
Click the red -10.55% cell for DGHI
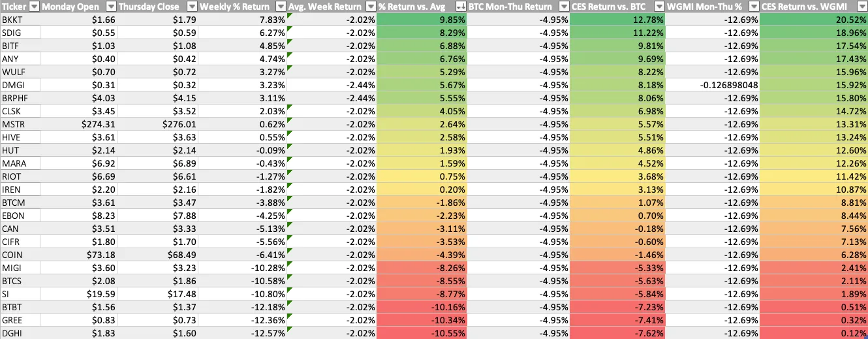[422, 333]
